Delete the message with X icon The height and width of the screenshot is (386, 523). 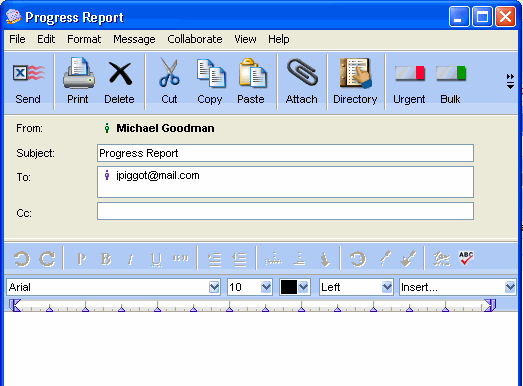point(120,74)
